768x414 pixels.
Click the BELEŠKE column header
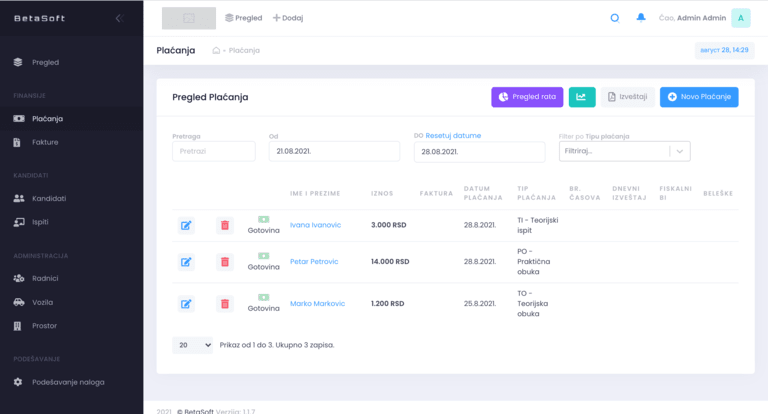718,194
